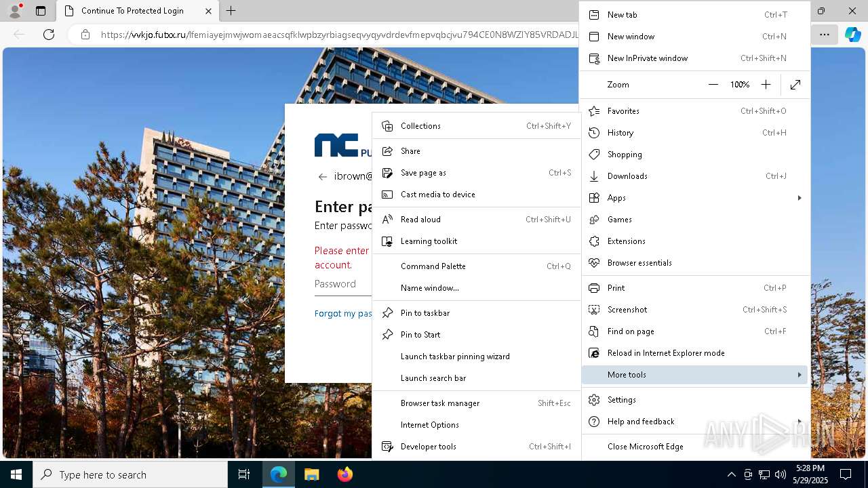This screenshot has width=868, height=488.
Task: Open Browser task manager
Action: (477, 403)
